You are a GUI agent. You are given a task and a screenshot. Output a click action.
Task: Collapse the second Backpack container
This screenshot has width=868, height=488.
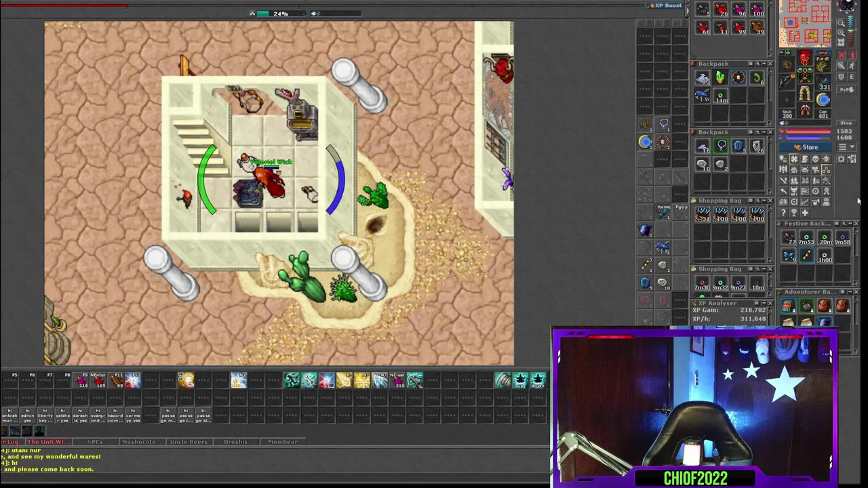[764, 132]
